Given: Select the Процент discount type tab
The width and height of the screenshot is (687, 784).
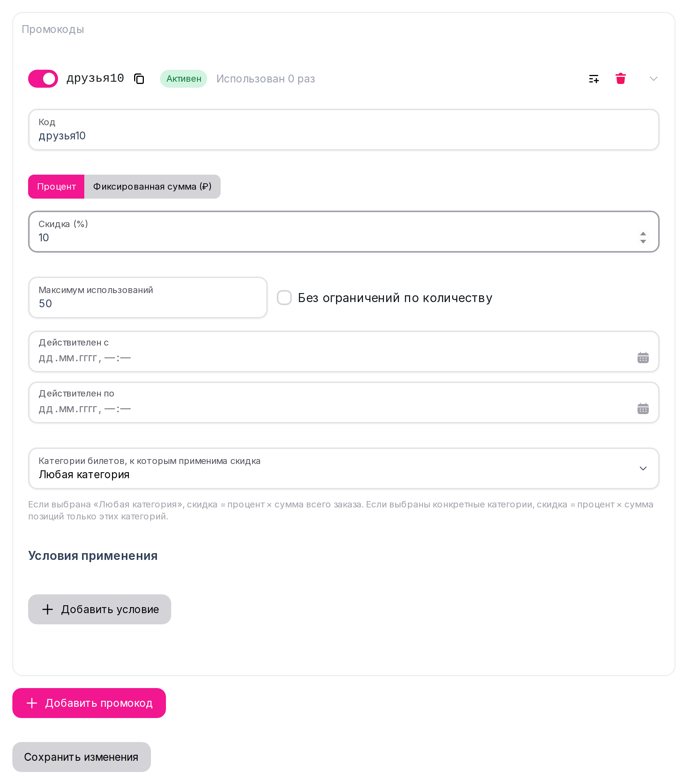Looking at the screenshot, I should [x=56, y=186].
